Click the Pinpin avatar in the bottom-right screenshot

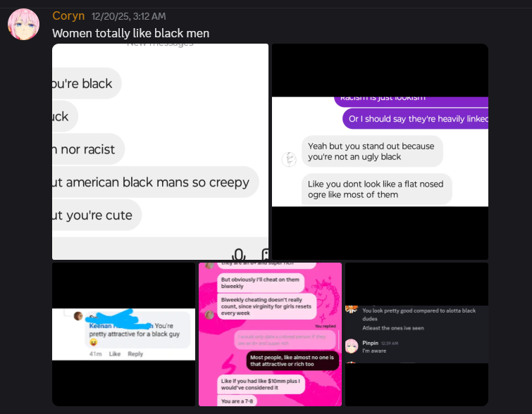pyautogui.click(x=352, y=346)
